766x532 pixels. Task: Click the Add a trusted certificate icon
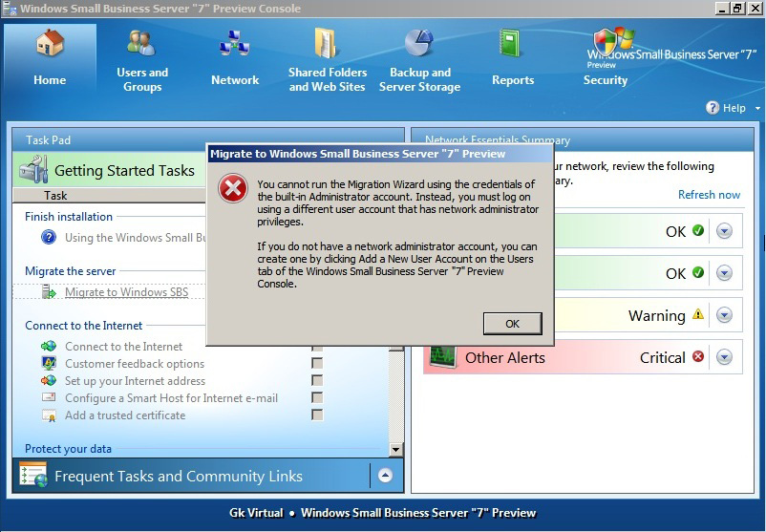49,415
